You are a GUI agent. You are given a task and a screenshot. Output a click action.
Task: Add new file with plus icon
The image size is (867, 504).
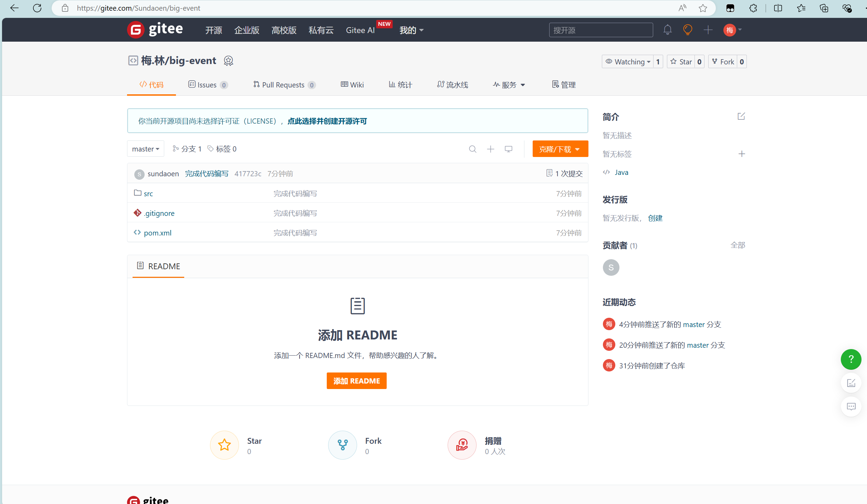click(491, 149)
